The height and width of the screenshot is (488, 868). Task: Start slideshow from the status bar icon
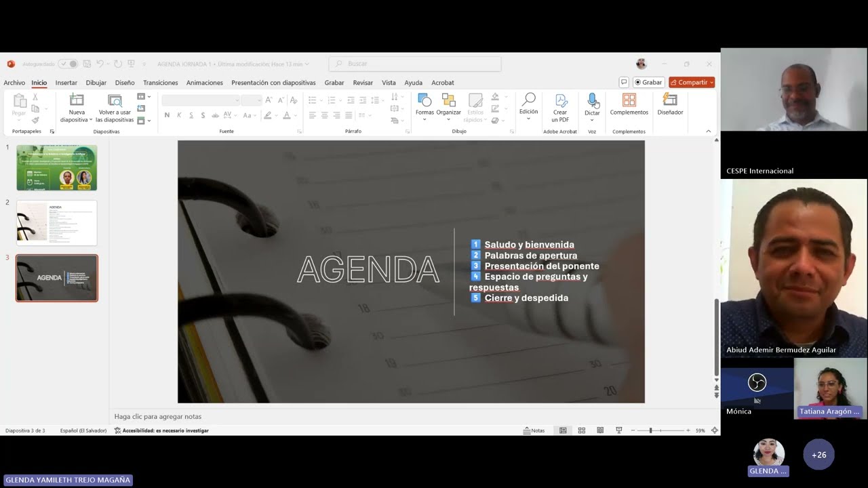pyautogui.click(x=619, y=430)
